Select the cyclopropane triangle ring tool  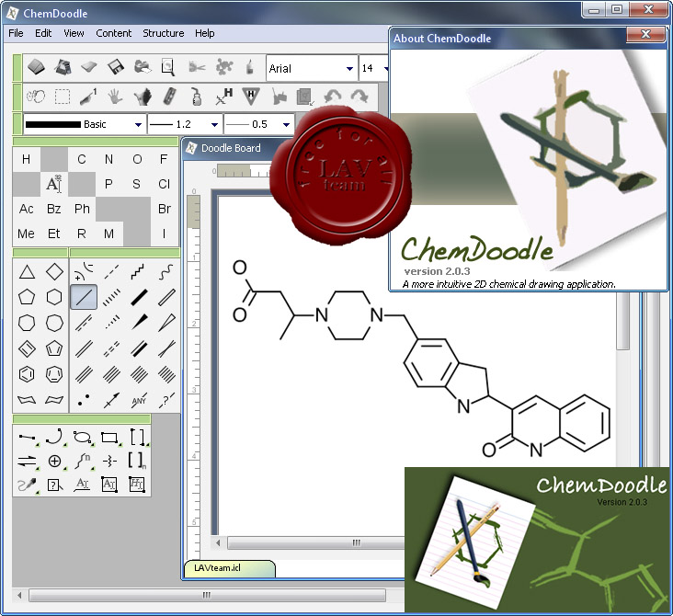(27, 272)
